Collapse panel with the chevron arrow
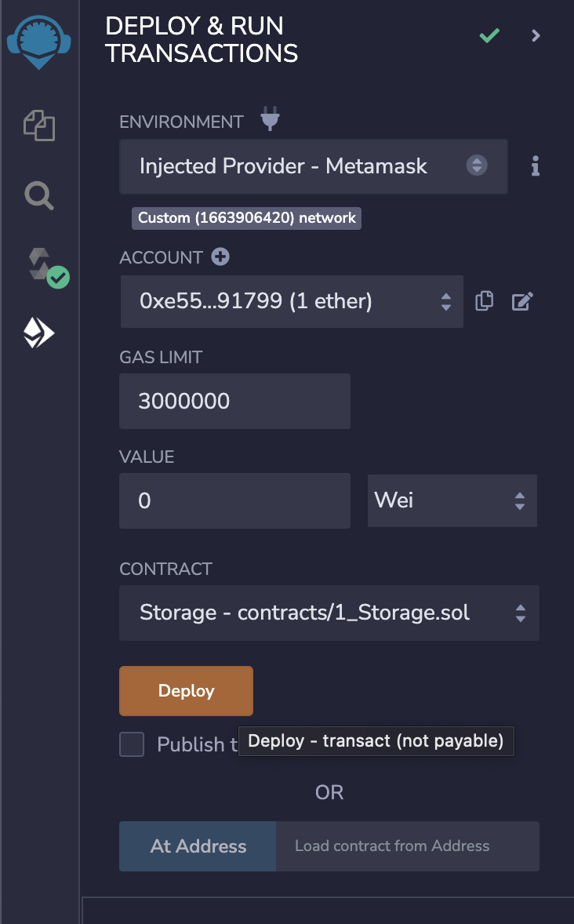Image resolution: width=574 pixels, height=924 pixels. [536, 36]
